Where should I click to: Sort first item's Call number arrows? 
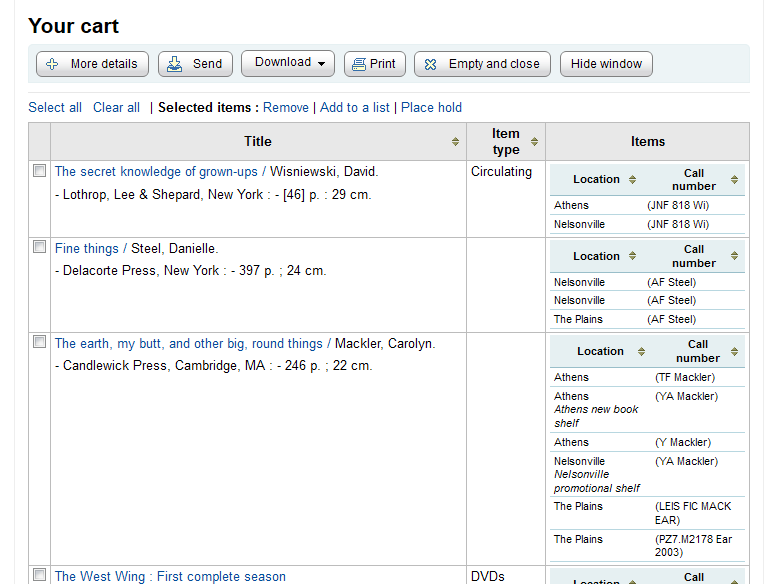[x=735, y=180]
